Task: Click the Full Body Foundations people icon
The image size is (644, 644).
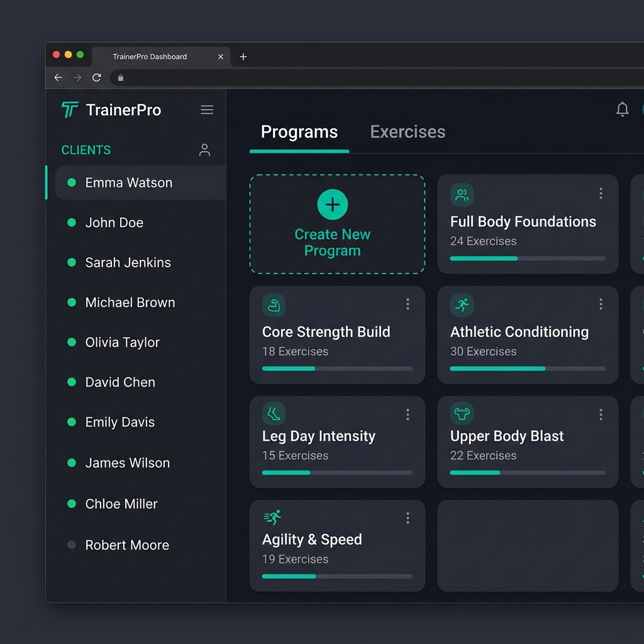Action: 462,195
